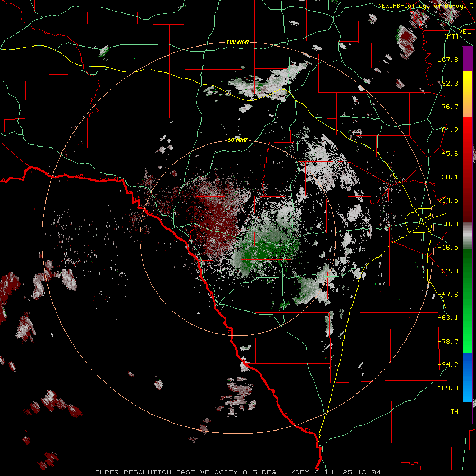Click the VEL legend title
The width and height of the screenshot is (476, 476).
pos(465,32)
